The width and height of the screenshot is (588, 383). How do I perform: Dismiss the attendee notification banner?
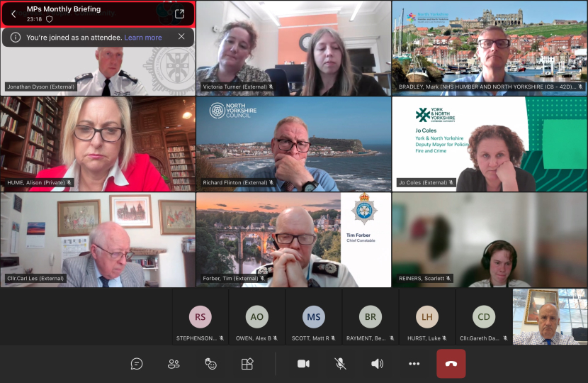coord(181,37)
